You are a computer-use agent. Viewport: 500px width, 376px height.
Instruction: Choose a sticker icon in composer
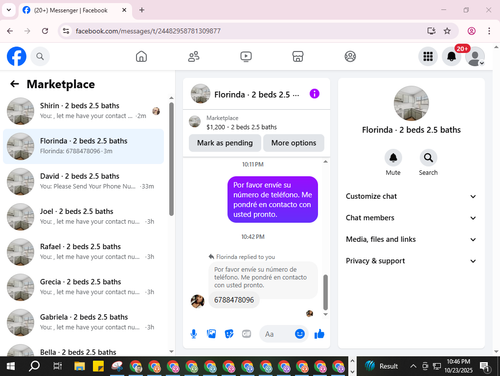[229, 334]
